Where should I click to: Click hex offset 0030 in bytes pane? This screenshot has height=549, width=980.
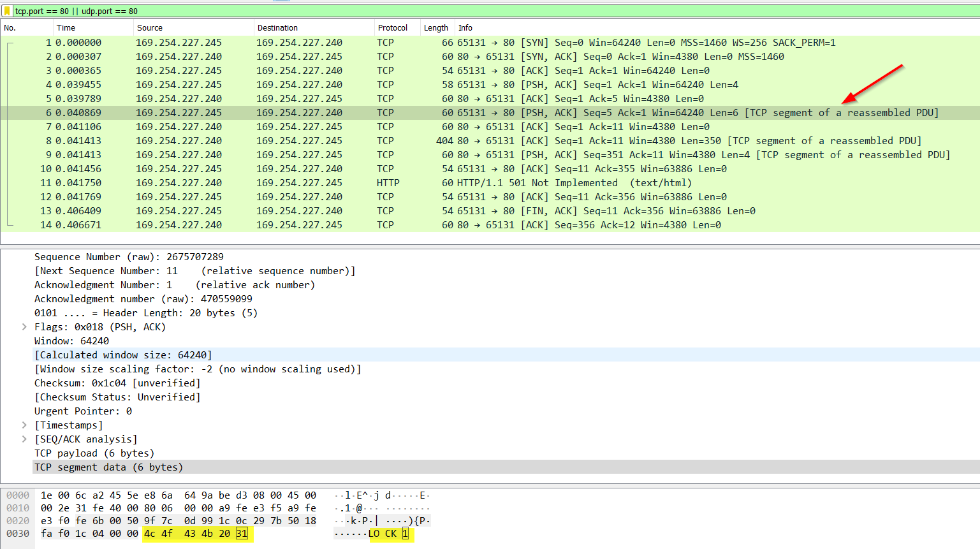[x=18, y=534]
